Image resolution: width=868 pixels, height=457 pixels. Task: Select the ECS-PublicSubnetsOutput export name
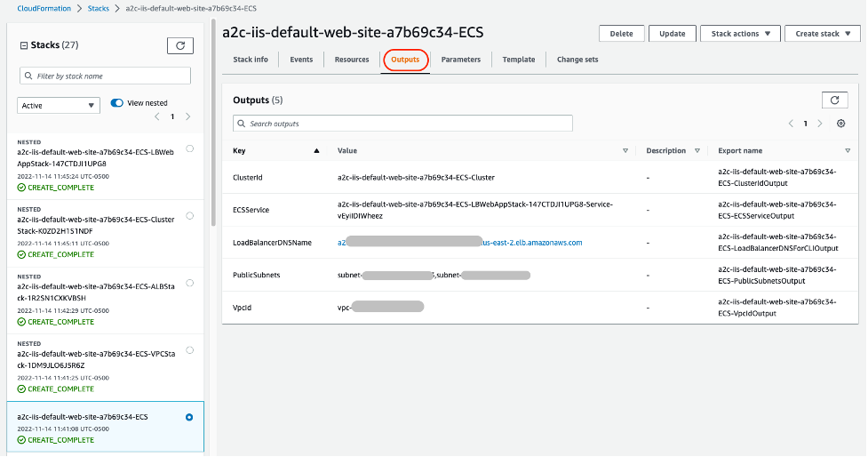(x=777, y=276)
